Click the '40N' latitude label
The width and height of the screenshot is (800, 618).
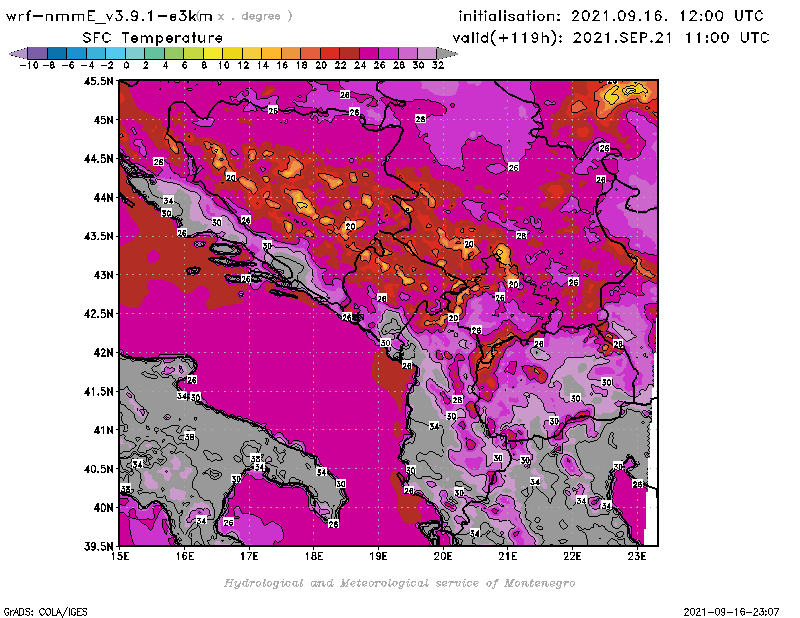tap(104, 507)
